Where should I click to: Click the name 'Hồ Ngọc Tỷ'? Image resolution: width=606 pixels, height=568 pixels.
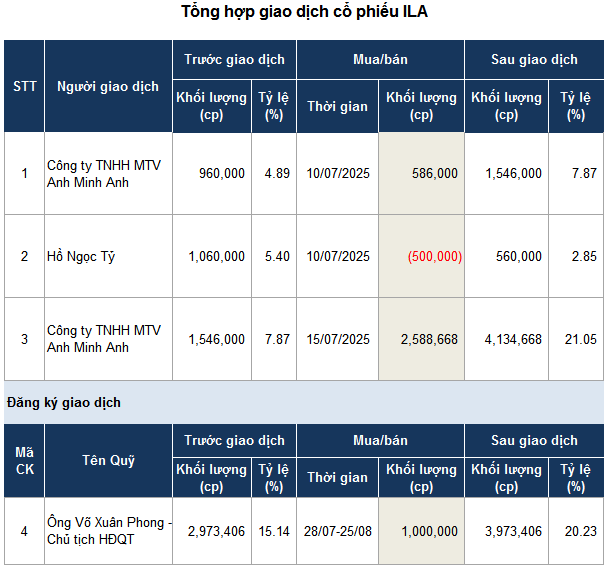pos(81,256)
